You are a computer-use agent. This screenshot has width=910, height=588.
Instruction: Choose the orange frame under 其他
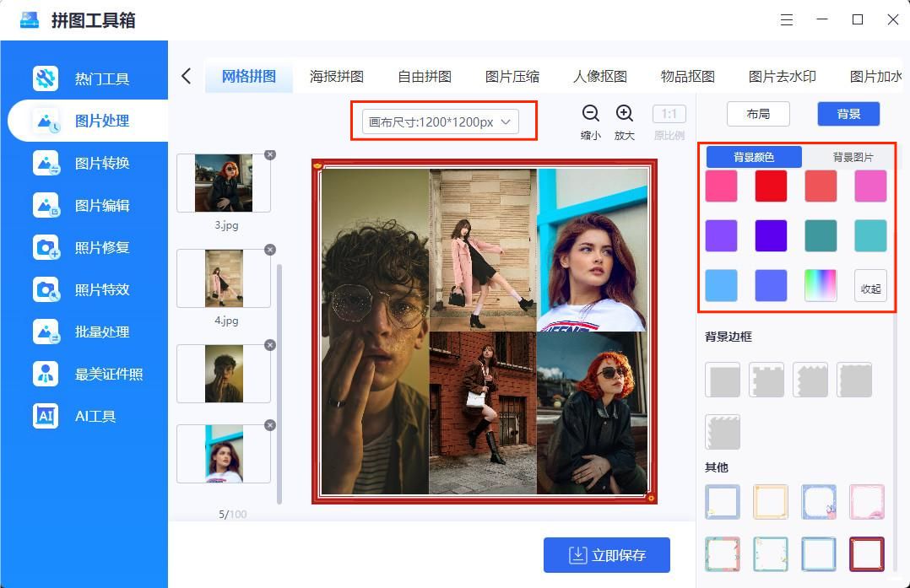pyautogui.click(x=771, y=502)
